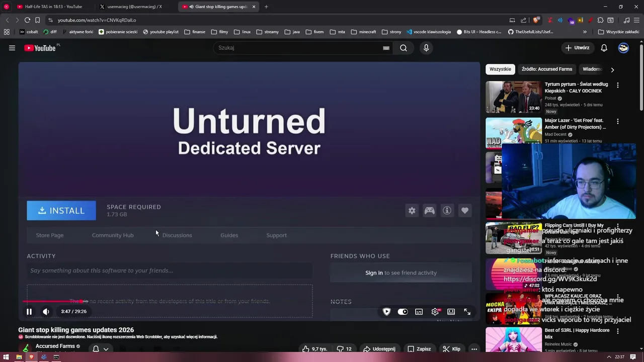This screenshot has height=362, width=644.
Task: Open the YouTube hamburger guide menu
Action: click(x=12, y=48)
